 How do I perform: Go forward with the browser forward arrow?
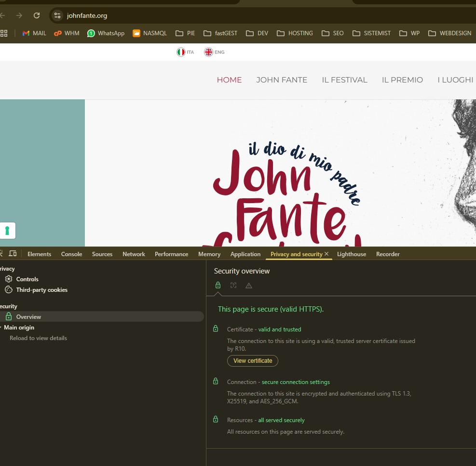(19, 15)
